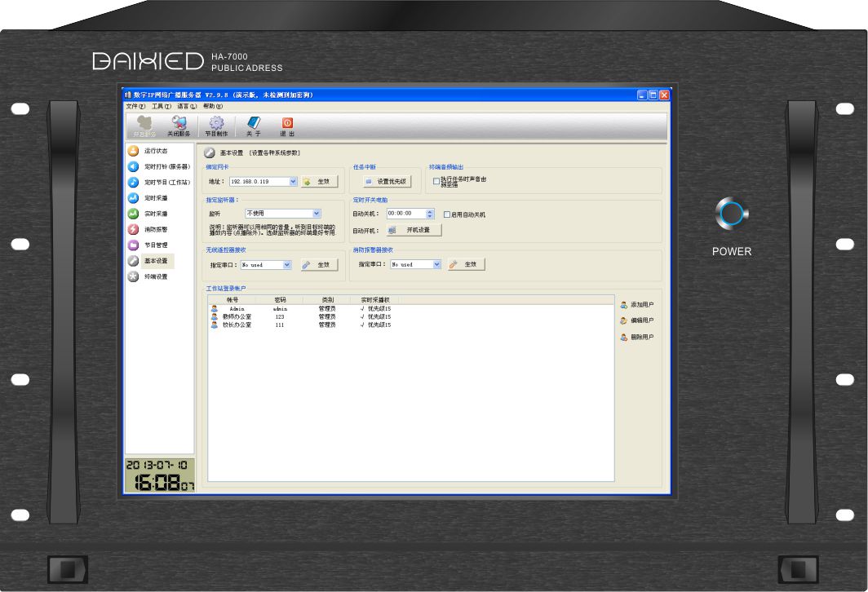The height and width of the screenshot is (592, 868).
Task: Click the 设置优先级 button
Action: point(387,182)
